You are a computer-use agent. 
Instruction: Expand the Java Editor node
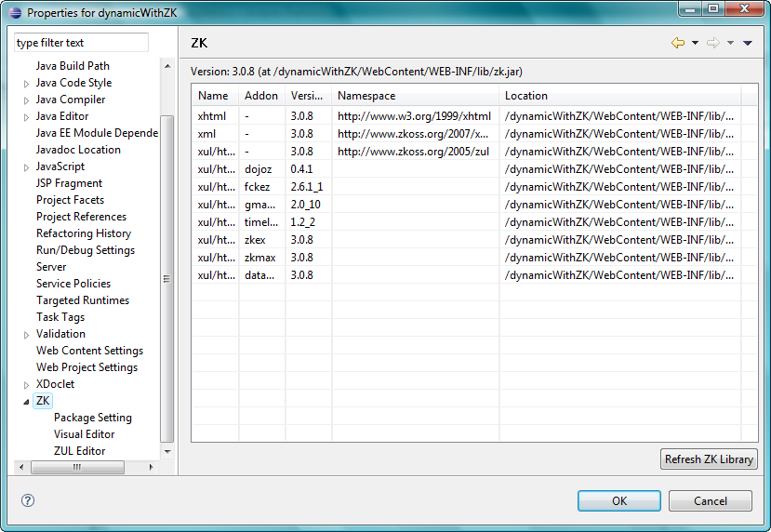tap(27, 117)
